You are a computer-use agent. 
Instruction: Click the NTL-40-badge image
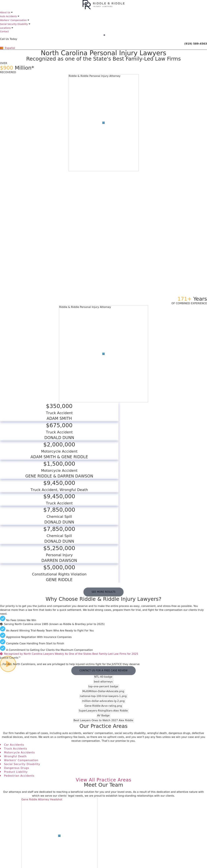point(103,677)
